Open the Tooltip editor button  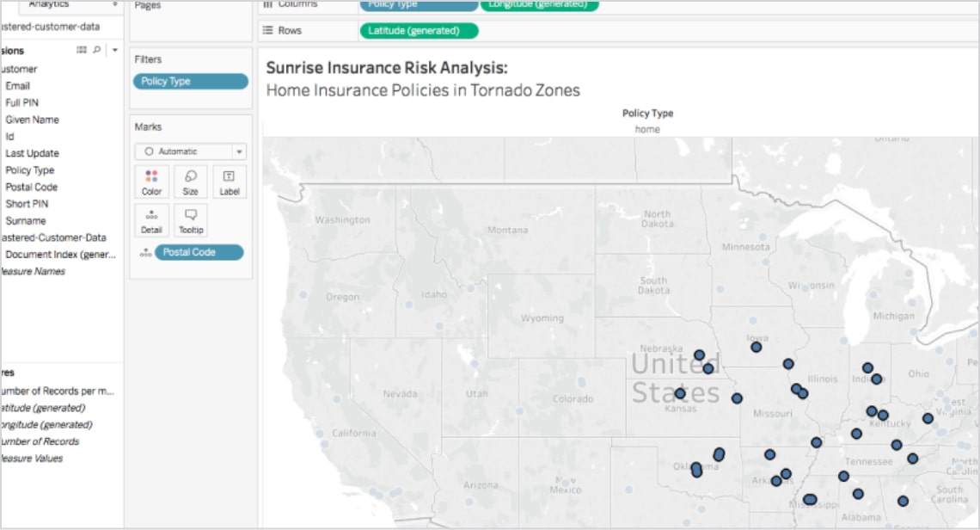[x=190, y=220]
